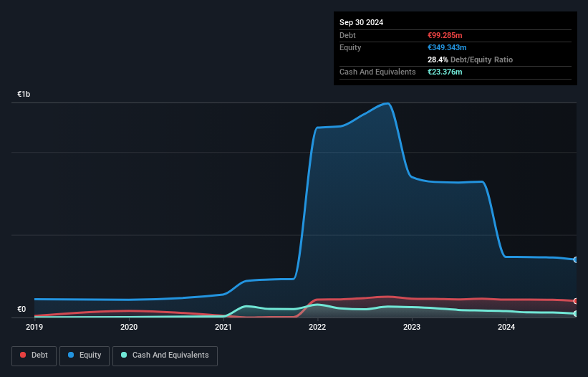Click the €349.343m equity value

(447, 47)
